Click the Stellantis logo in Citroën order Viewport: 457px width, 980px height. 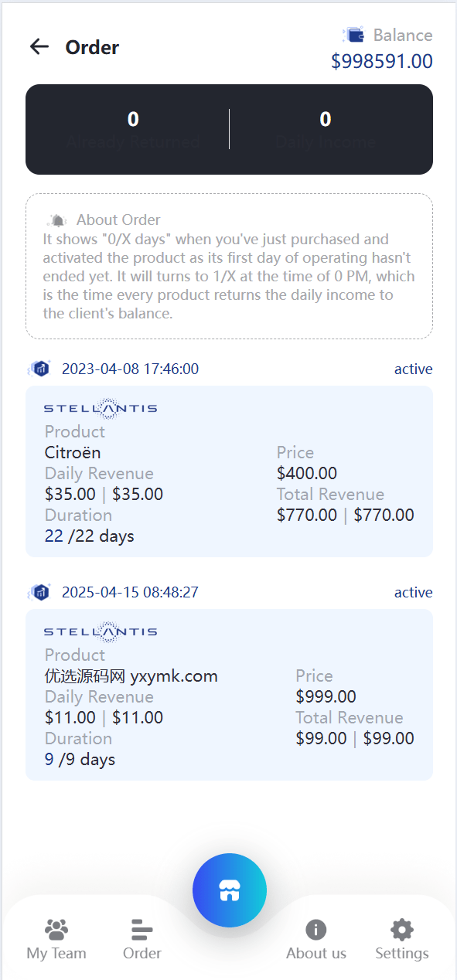101,408
